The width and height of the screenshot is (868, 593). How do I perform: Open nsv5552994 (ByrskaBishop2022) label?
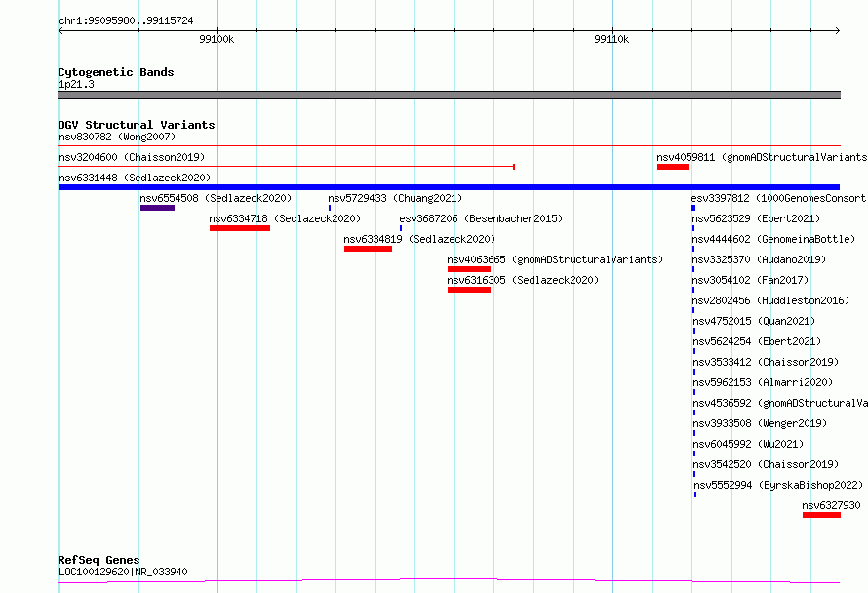tap(778, 485)
